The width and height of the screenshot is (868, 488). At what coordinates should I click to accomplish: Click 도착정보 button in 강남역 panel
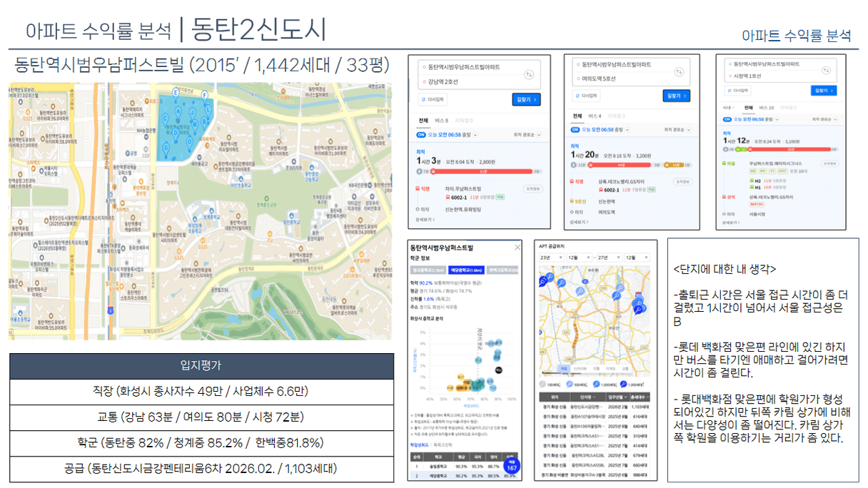pos(533,188)
